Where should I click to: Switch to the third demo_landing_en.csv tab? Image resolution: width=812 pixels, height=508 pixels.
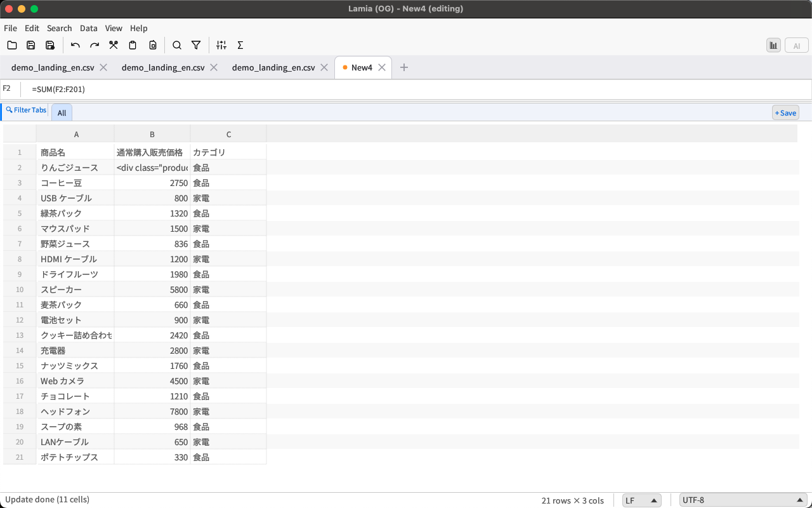[x=273, y=67]
